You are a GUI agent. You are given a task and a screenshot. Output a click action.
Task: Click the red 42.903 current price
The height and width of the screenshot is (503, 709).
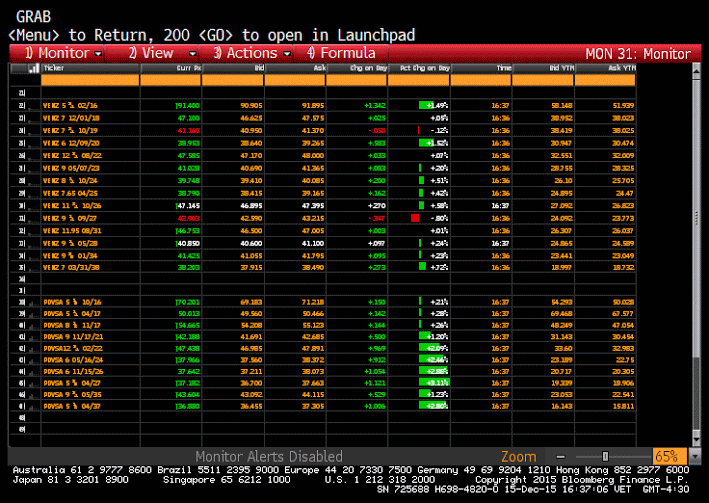(x=189, y=218)
